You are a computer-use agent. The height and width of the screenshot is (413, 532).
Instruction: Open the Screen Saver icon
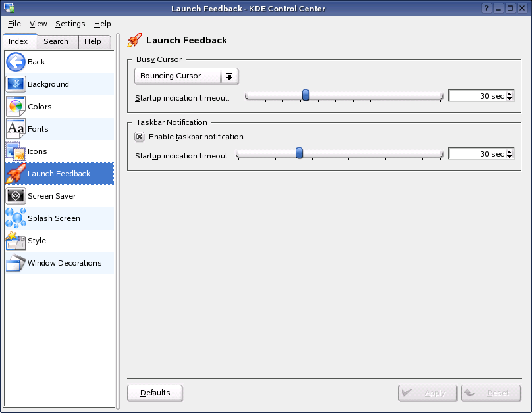pos(16,196)
